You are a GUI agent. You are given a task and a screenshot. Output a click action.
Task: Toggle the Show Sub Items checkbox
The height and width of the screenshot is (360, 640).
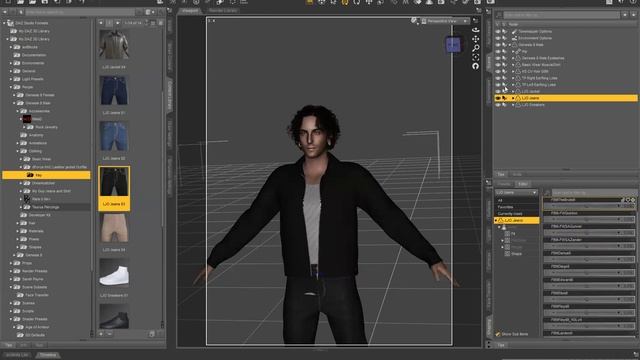click(x=498, y=334)
